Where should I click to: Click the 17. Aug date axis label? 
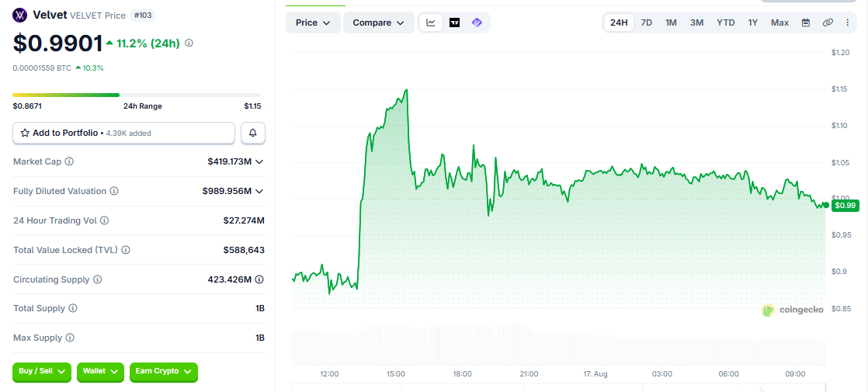pos(595,373)
